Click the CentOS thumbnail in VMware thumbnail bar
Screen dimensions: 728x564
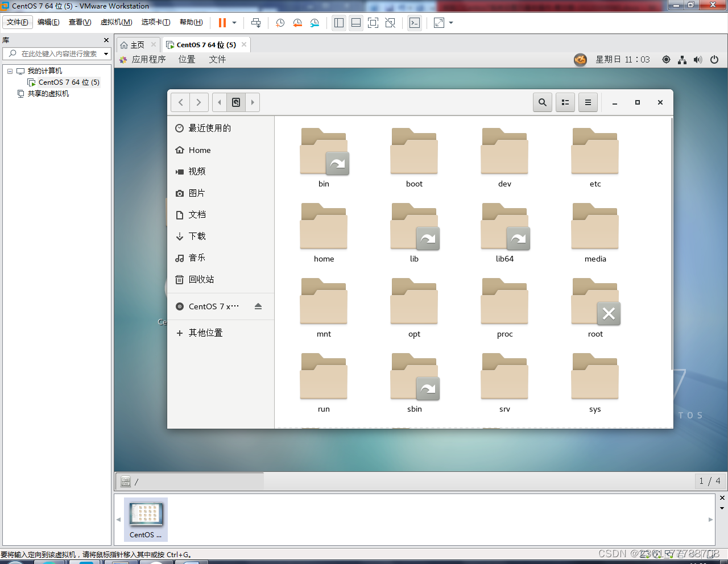(146, 519)
